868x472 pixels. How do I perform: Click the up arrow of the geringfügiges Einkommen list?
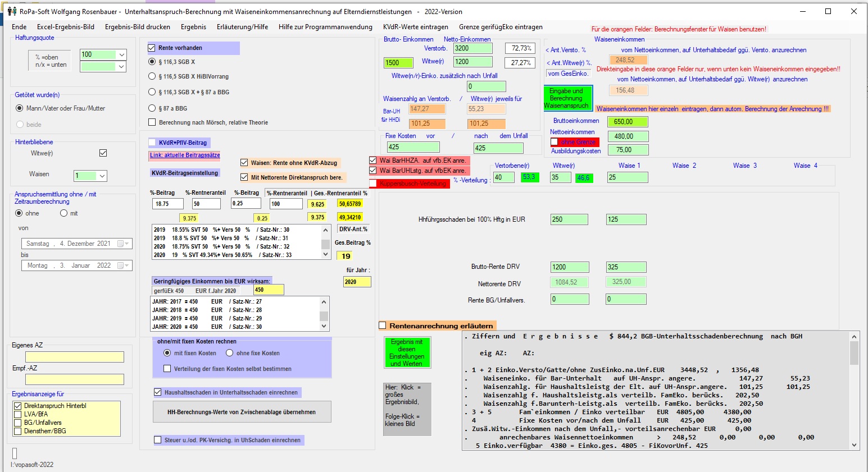pos(324,302)
